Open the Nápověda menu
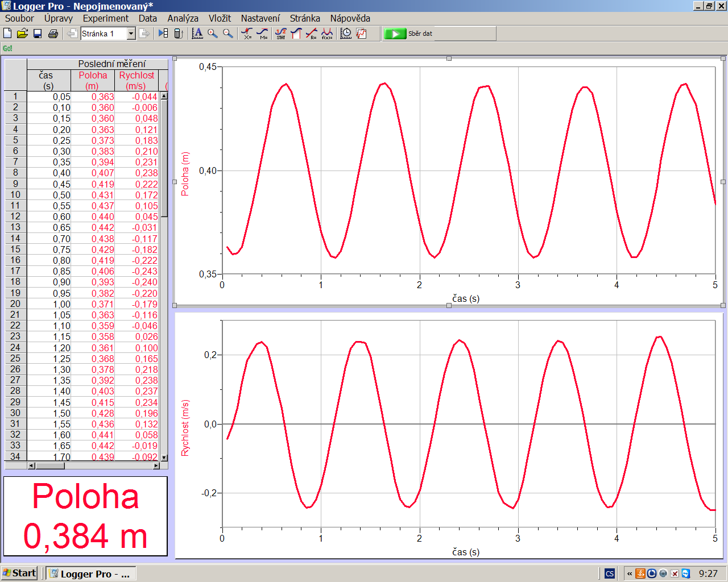Image resolution: width=728 pixels, height=582 pixels. click(x=350, y=18)
